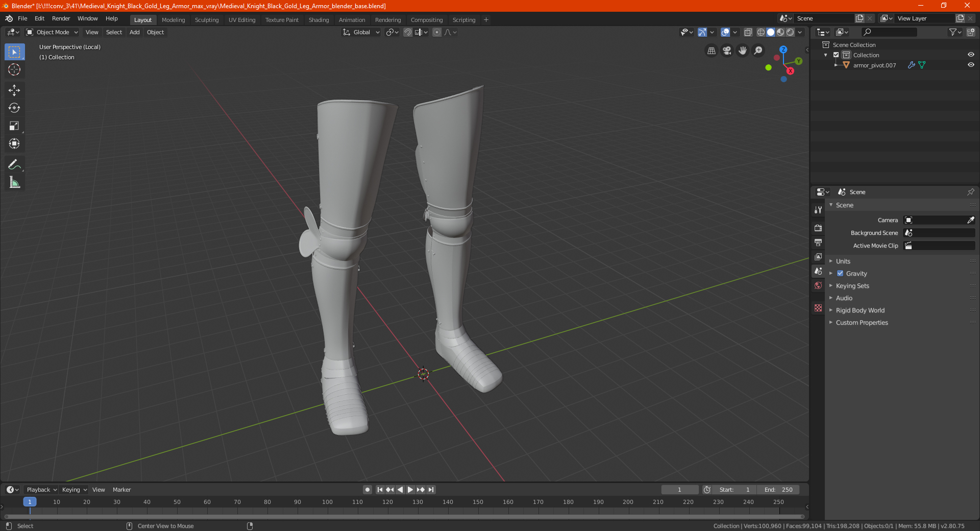Click the zoom view magnifier icon
This screenshot has width=980, height=531.
tap(758, 51)
